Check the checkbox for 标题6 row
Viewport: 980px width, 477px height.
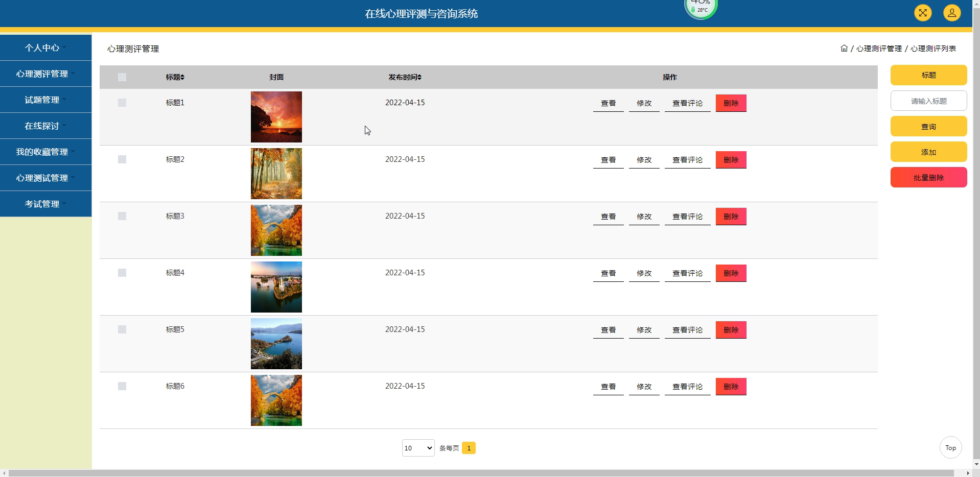[122, 386]
